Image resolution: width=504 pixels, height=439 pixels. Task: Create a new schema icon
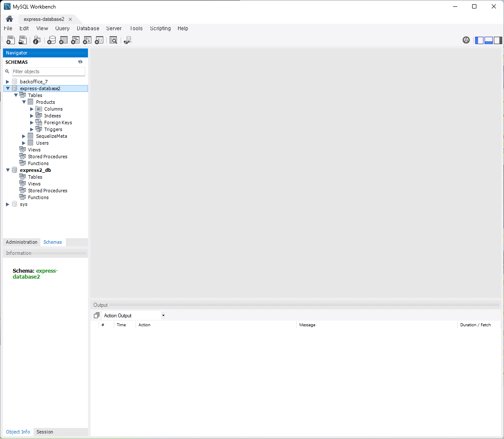[x=51, y=40]
